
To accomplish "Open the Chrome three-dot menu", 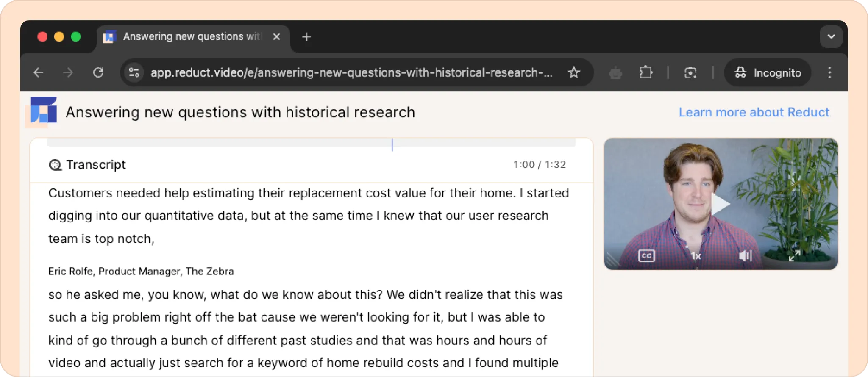I will pos(829,73).
